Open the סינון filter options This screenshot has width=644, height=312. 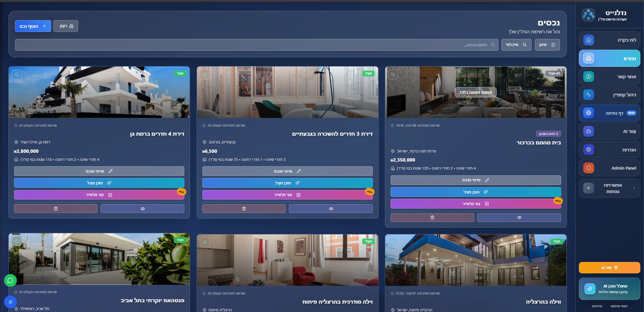[x=547, y=45]
